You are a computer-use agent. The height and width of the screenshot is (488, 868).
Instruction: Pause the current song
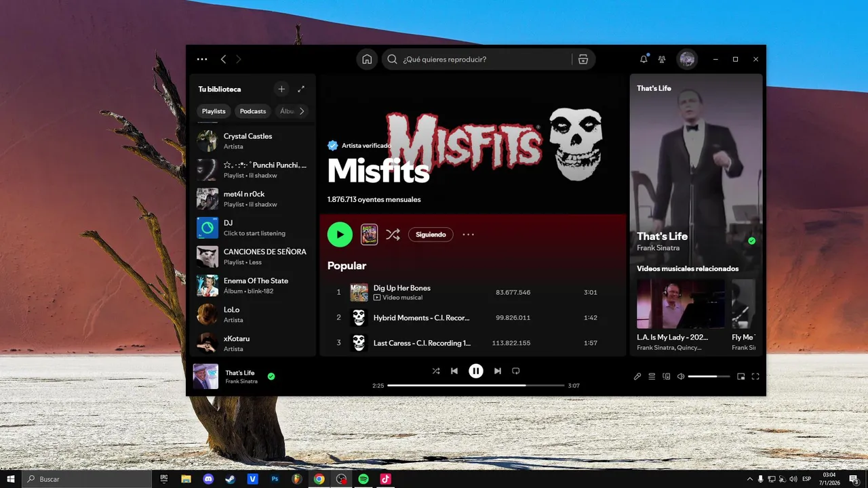tap(476, 371)
